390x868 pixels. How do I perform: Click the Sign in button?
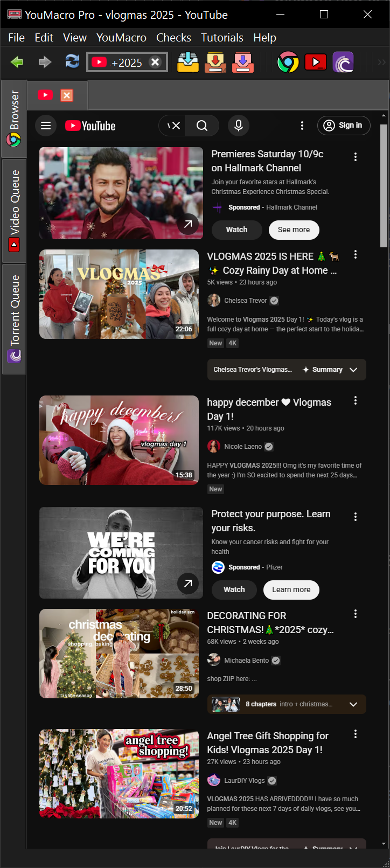(x=344, y=126)
